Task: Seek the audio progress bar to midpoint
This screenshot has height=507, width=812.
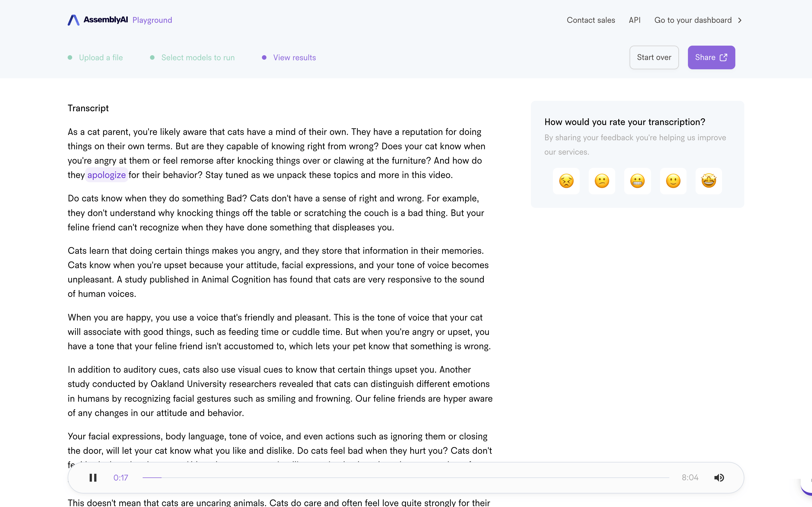Action: tap(406, 477)
